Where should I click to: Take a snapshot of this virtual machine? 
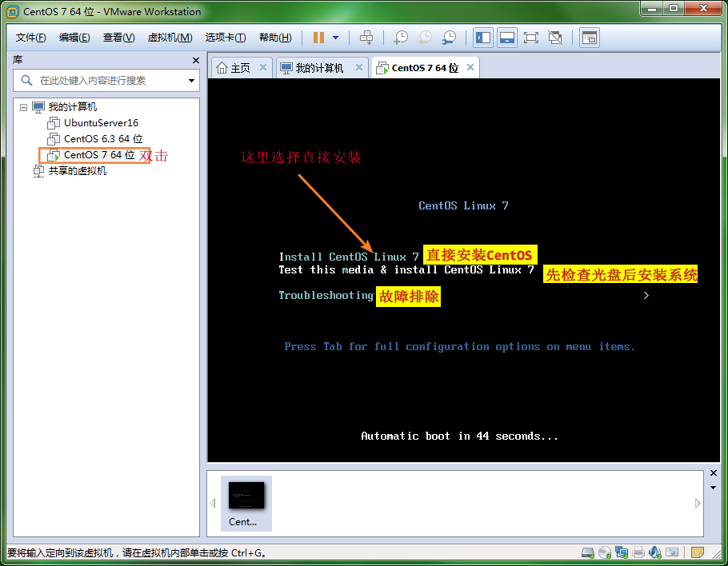pos(401,38)
